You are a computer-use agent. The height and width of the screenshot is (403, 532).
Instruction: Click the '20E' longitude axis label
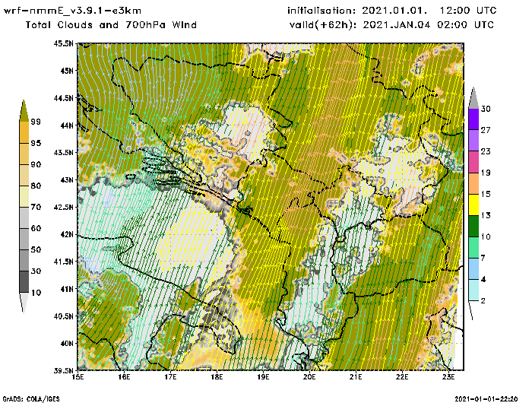(309, 377)
